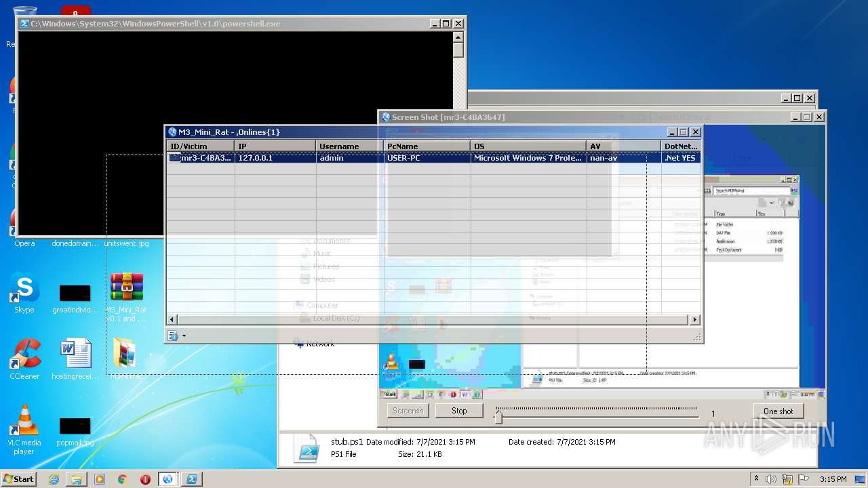Switch to the PowerShell taskbar button

click(192, 479)
